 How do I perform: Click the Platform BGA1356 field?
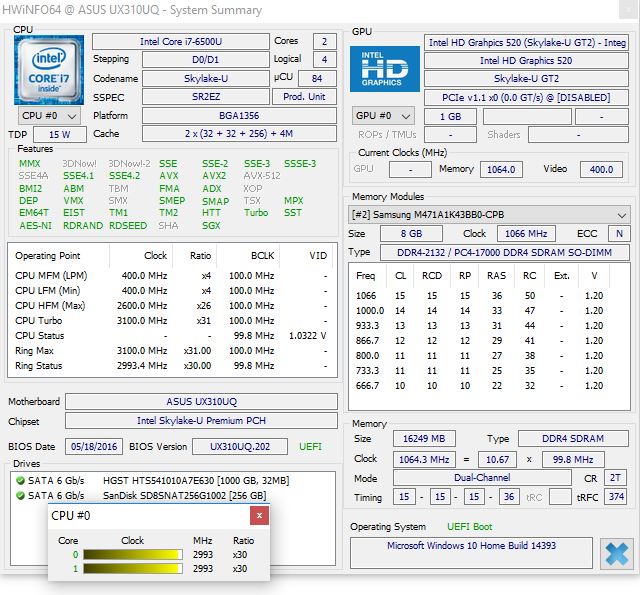pyautogui.click(x=239, y=115)
